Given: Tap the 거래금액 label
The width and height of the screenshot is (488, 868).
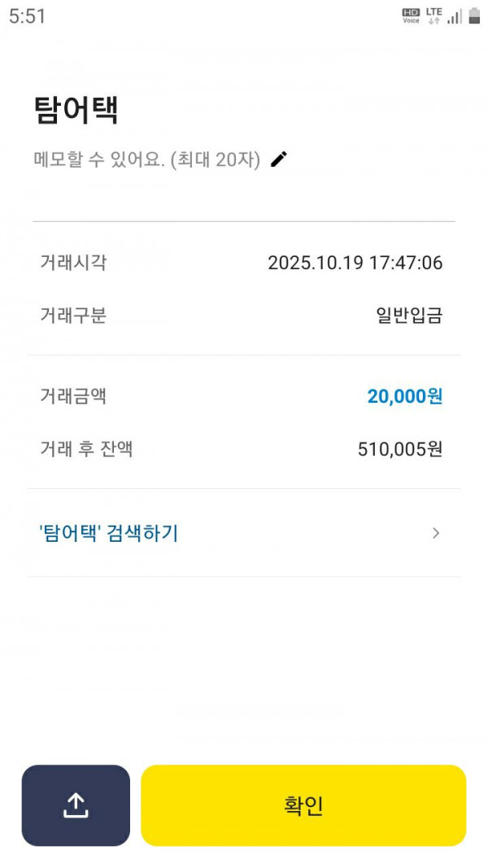Looking at the screenshot, I should point(73,397).
